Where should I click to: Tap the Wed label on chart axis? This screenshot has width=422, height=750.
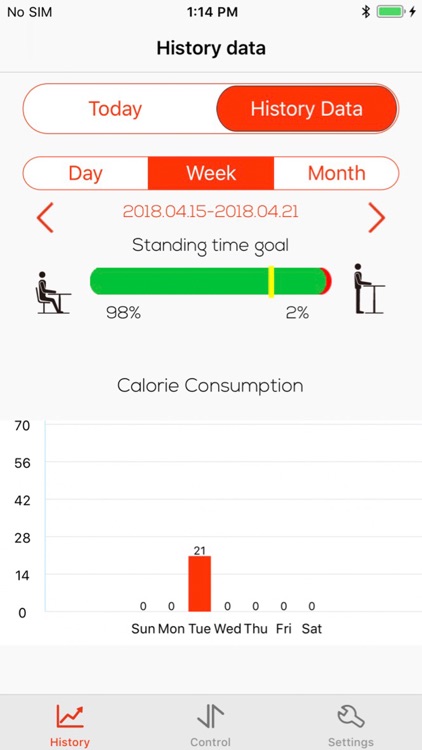[x=228, y=629]
